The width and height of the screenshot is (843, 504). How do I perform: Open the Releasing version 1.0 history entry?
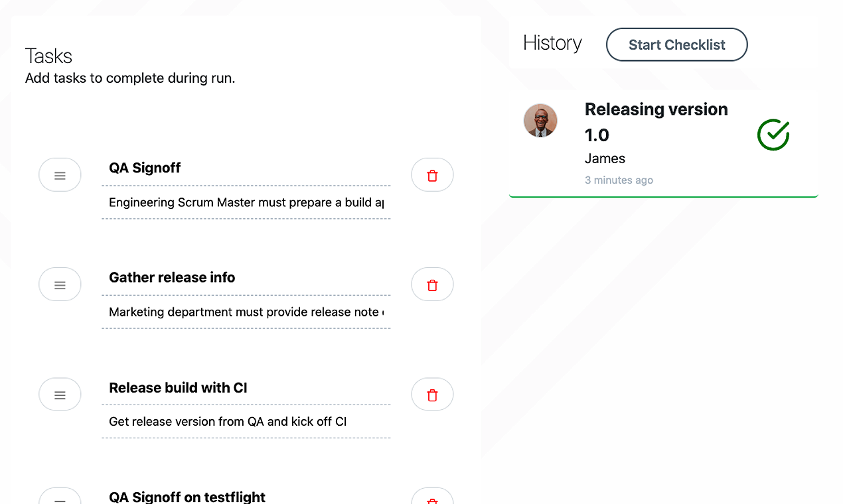click(656, 121)
